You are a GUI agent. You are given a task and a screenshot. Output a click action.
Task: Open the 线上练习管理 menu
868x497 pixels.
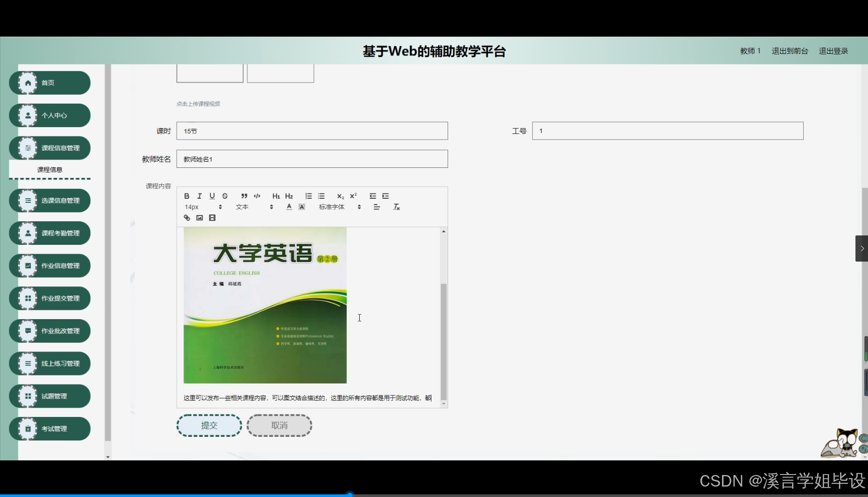click(x=50, y=364)
